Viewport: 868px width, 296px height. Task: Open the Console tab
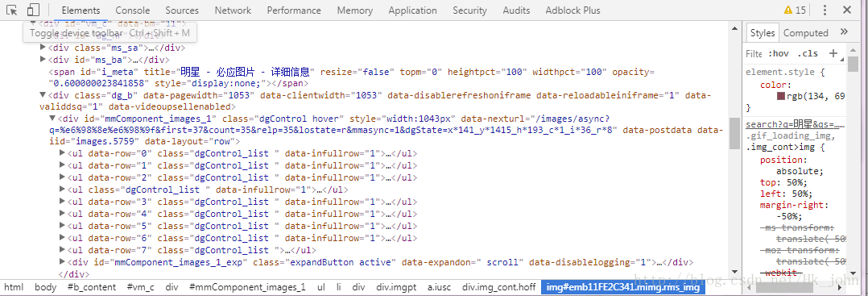[133, 10]
